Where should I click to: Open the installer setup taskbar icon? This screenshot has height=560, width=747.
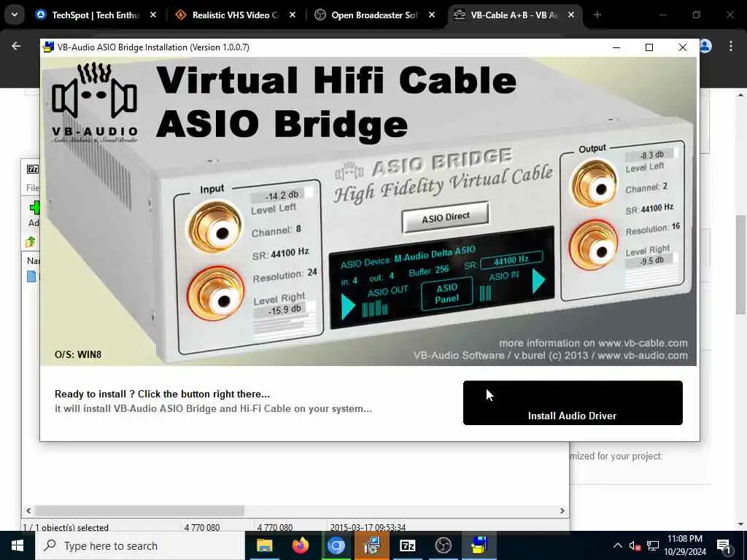[371, 545]
